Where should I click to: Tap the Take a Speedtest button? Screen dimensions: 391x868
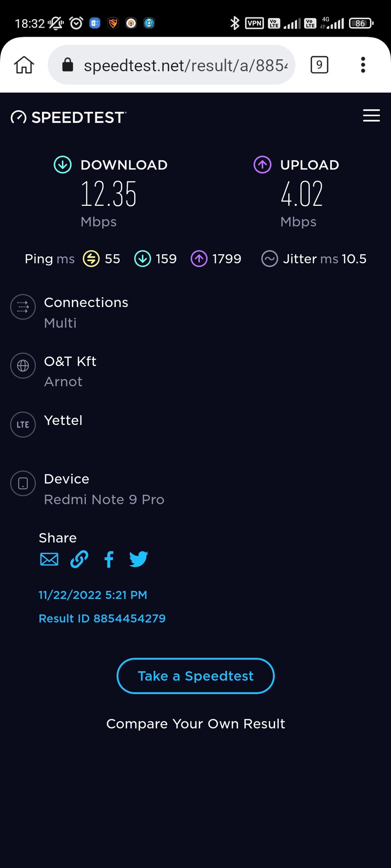click(x=195, y=676)
